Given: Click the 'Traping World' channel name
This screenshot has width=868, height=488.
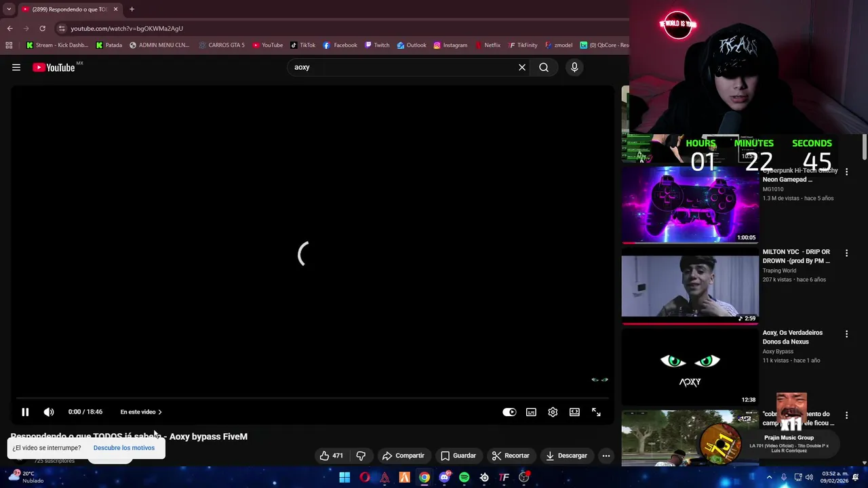Looking at the screenshot, I should [x=779, y=270].
